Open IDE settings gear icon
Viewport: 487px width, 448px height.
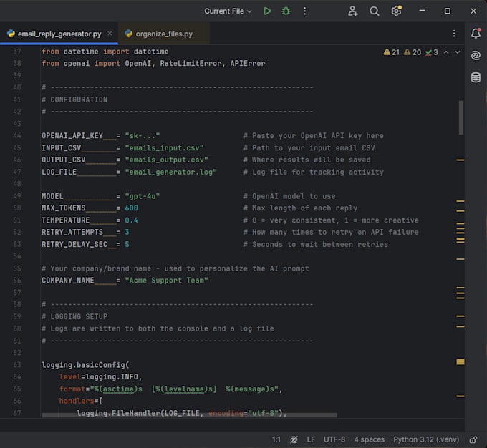(396, 11)
